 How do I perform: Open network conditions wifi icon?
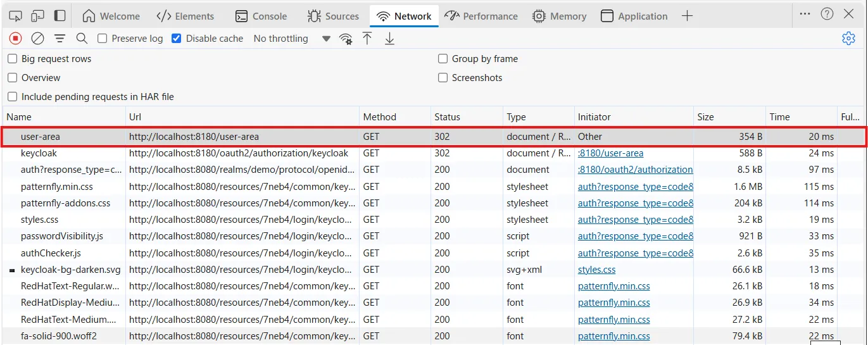point(346,39)
